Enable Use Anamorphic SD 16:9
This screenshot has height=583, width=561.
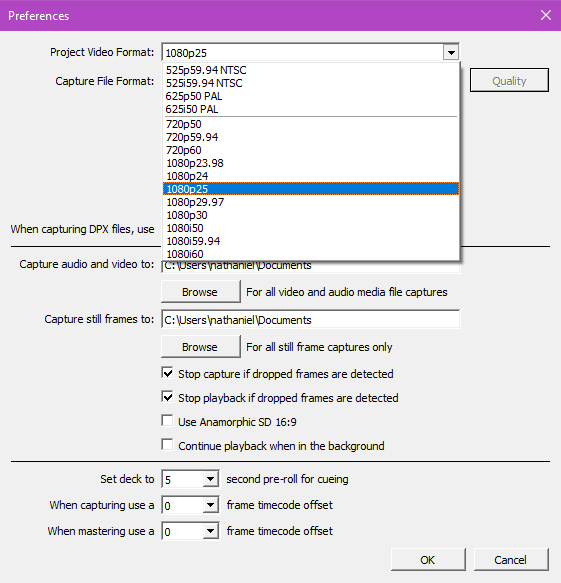tap(167, 421)
